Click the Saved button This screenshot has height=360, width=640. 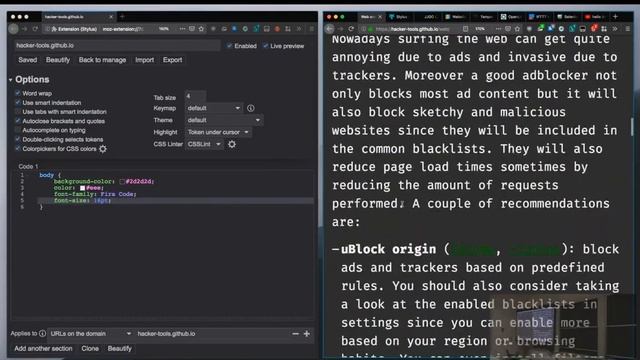coord(27,60)
